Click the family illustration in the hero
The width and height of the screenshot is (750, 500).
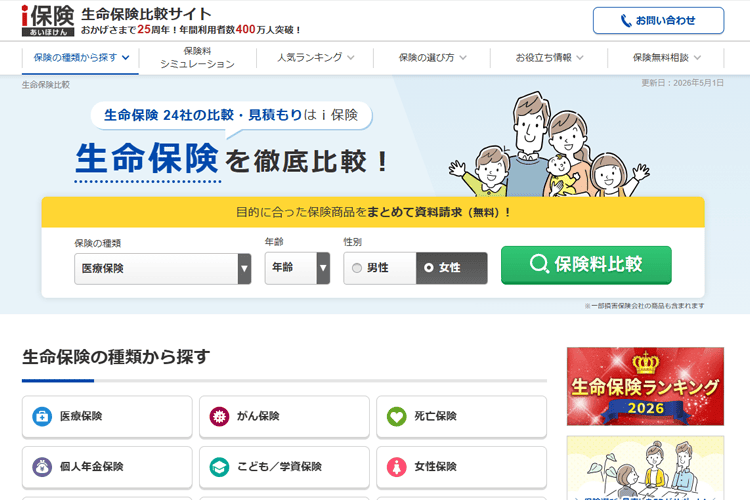click(x=549, y=145)
